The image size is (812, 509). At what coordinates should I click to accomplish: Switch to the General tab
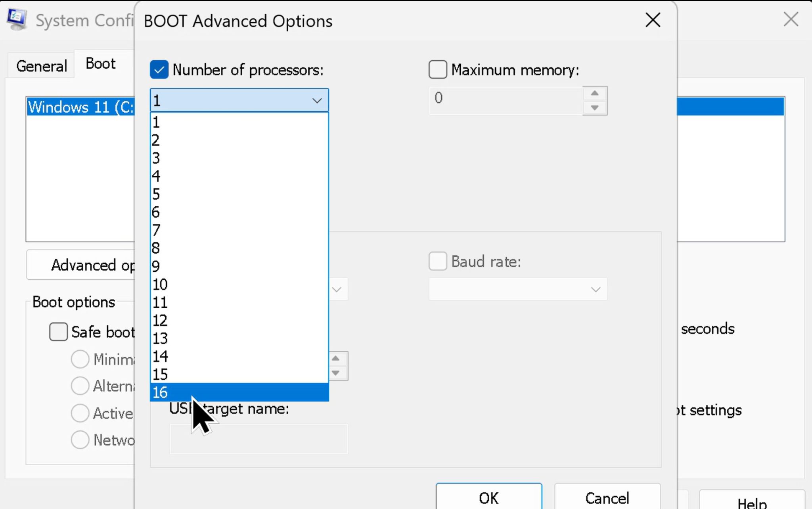[41, 66]
